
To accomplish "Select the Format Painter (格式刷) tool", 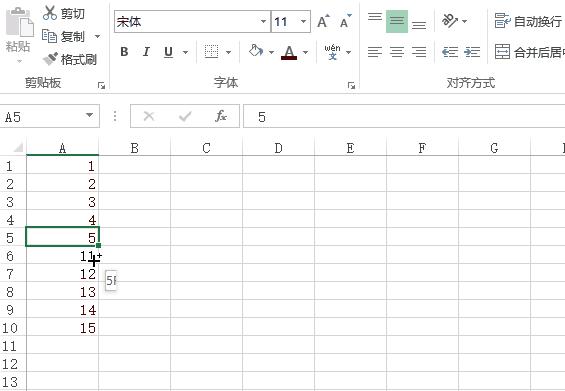I will [x=70, y=59].
